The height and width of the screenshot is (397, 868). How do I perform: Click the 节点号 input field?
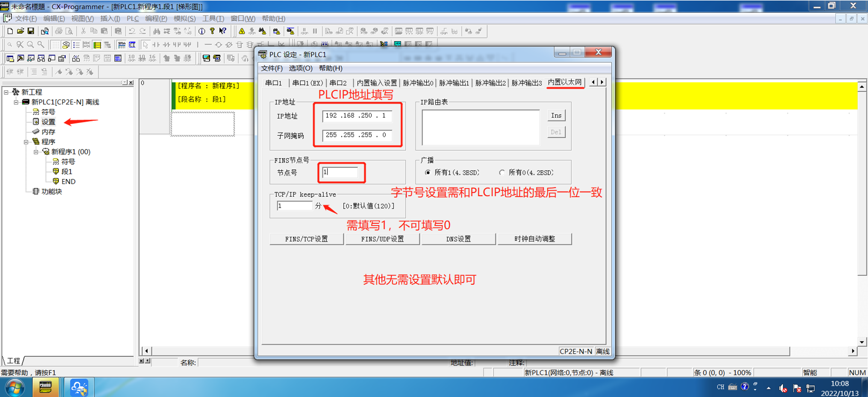coord(340,172)
